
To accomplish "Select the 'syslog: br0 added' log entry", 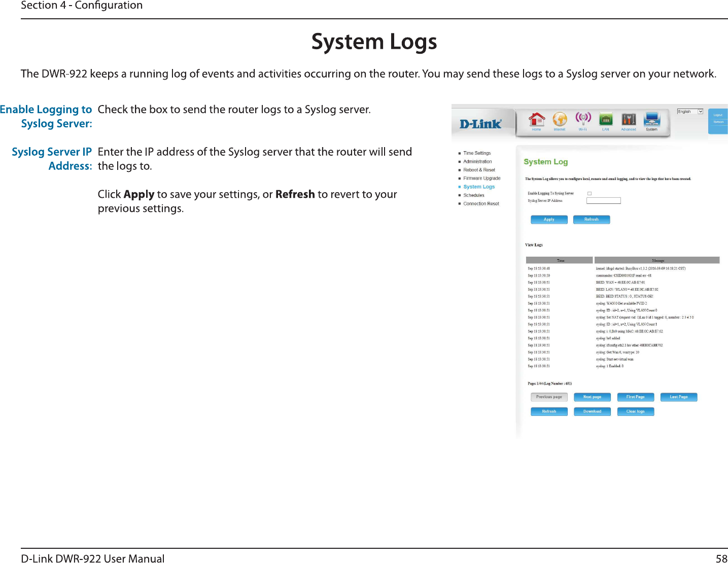I will click(x=608, y=338).
